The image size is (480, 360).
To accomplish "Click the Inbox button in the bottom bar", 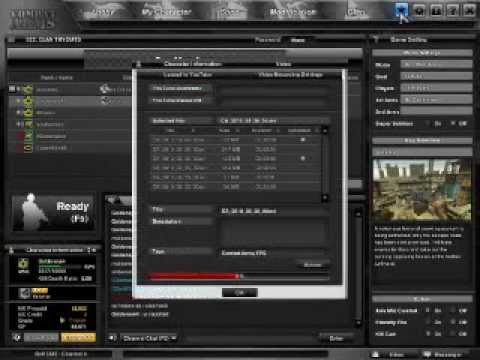I will tap(391, 355).
